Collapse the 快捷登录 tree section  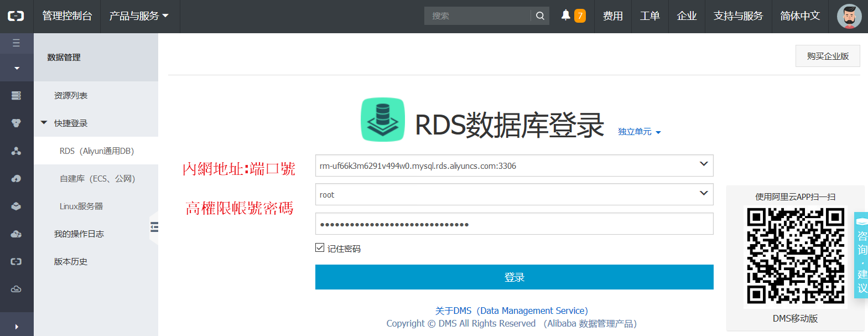coord(44,123)
